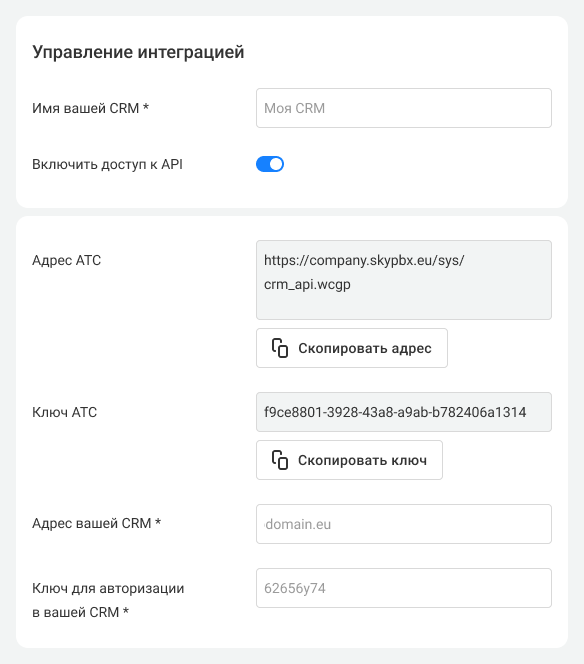
Task: Click the copy icon beside "Скопировать адрес"
Action: click(x=280, y=348)
